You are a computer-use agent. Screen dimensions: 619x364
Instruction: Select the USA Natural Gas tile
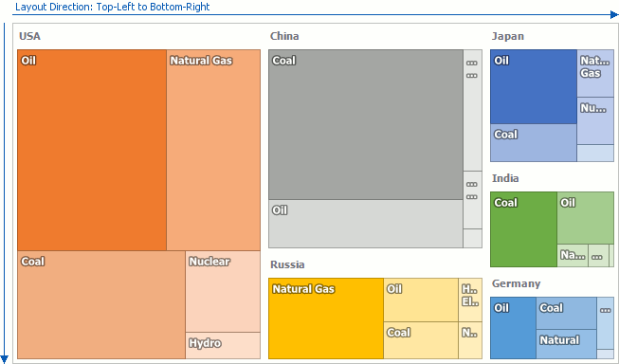point(213,150)
